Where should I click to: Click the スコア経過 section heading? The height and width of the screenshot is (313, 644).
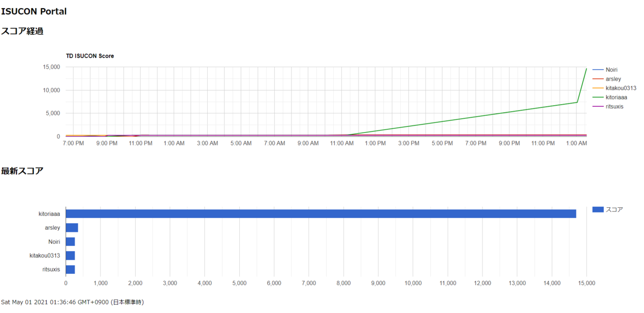[x=22, y=31]
